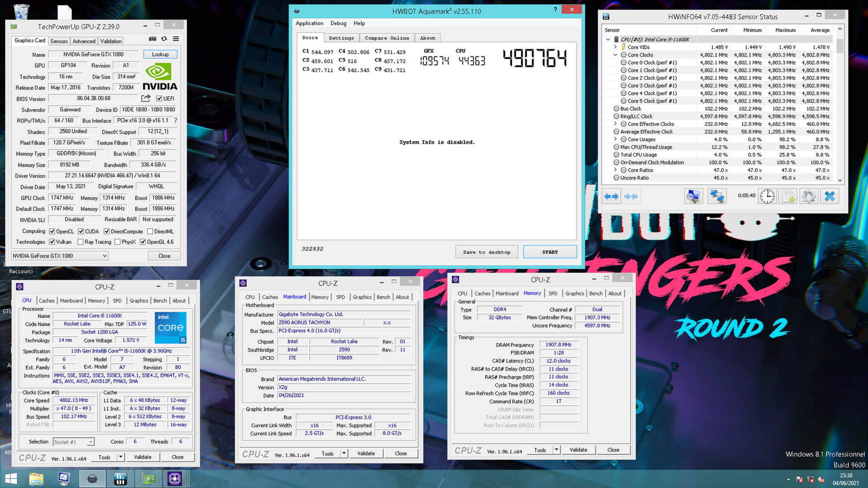Expand Core VIDs tree row

click(615, 47)
